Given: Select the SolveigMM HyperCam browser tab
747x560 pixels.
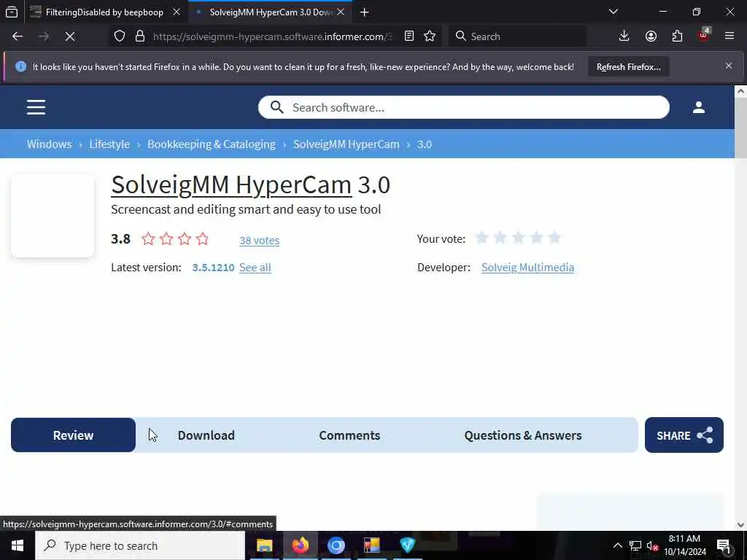Looking at the screenshot, I should 270,12.
